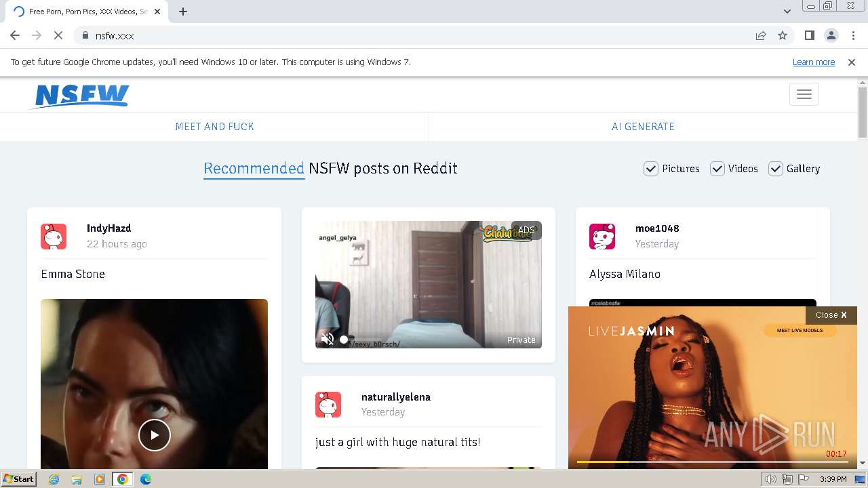
Task: Toggle the Videos checkbox
Action: [x=717, y=169]
